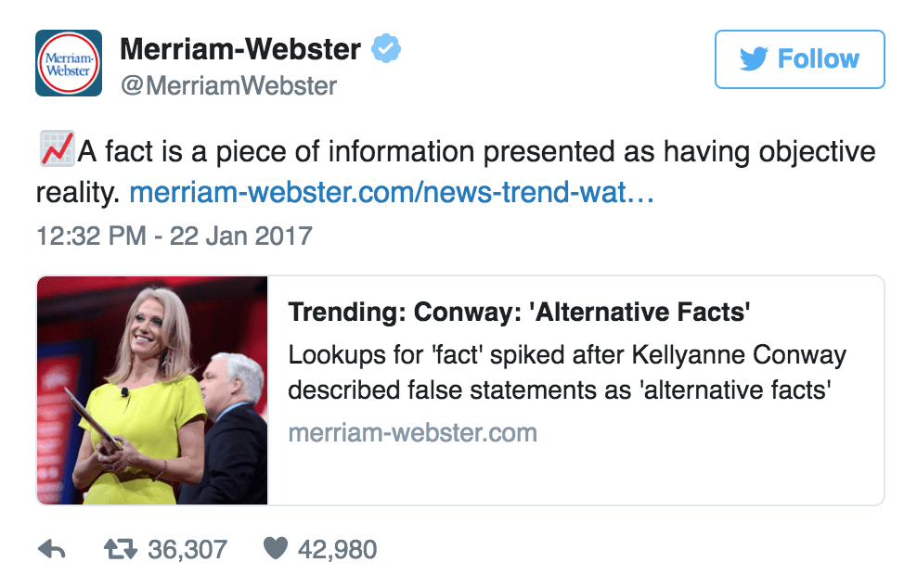917x588 pixels.
Task: Click the Twitter bird icon inside Follow
Action: click(754, 59)
